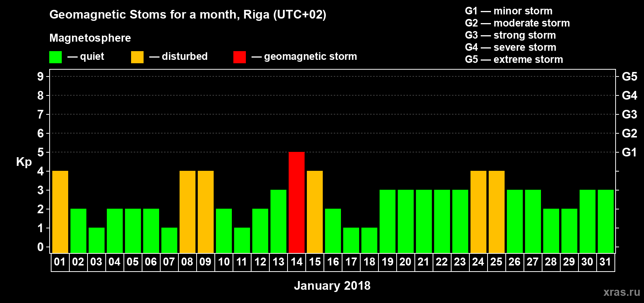Click day label '14' on the x-axis
The width and height of the screenshot is (644, 303).
coord(297,262)
